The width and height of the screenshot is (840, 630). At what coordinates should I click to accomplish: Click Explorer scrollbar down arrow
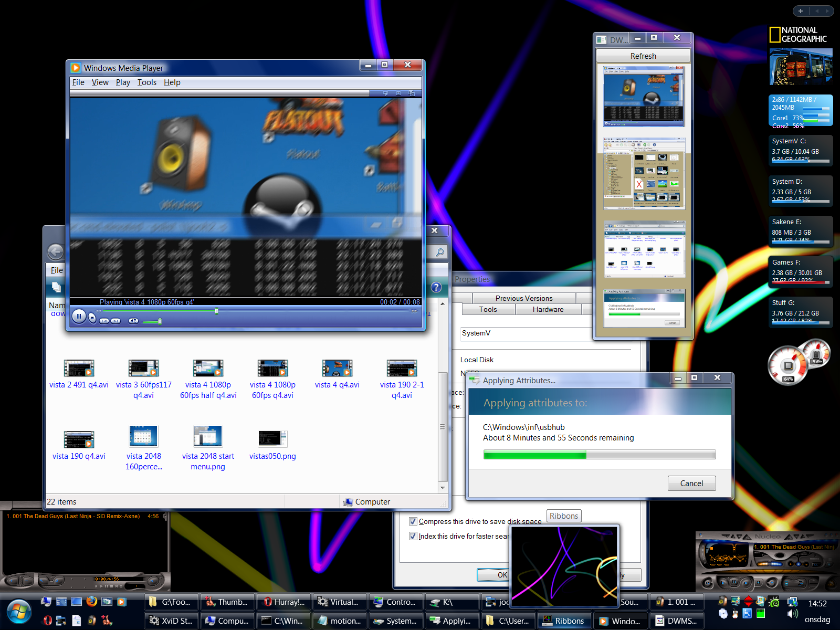pyautogui.click(x=443, y=488)
